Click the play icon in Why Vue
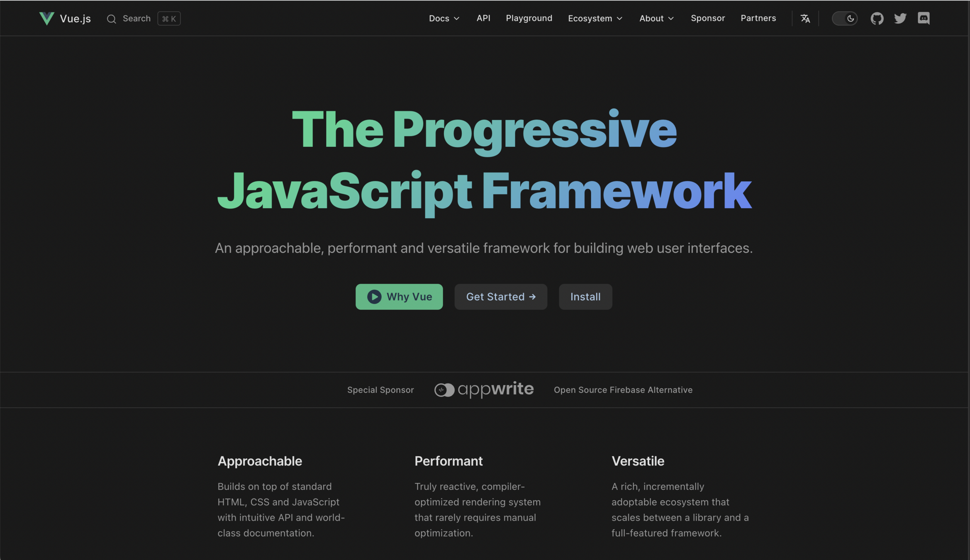Screen dimensions: 970x560 coord(374,297)
